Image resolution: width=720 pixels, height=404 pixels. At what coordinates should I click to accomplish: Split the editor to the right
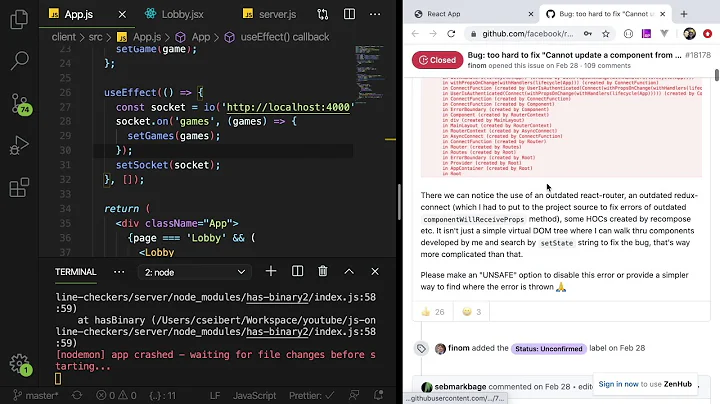pyautogui.click(x=349, y=14)
